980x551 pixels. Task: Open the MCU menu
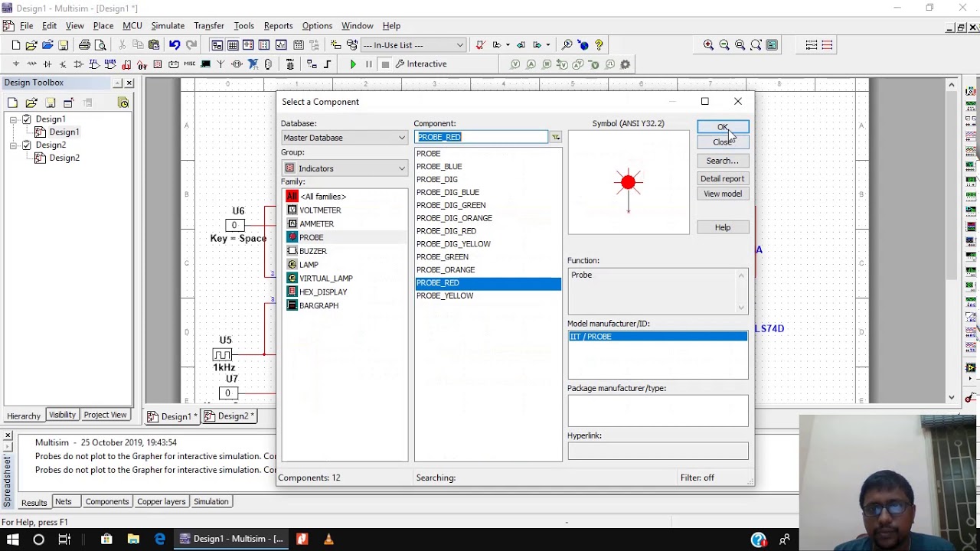[x=132, y=25]
